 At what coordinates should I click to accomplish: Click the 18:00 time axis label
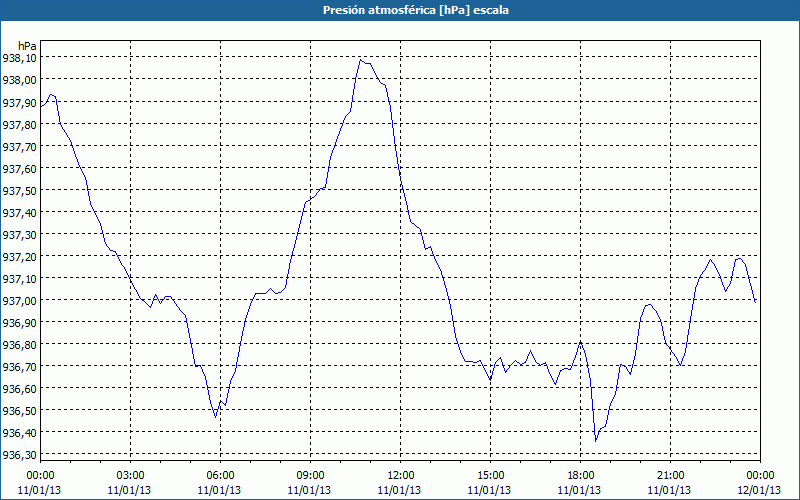581,476
